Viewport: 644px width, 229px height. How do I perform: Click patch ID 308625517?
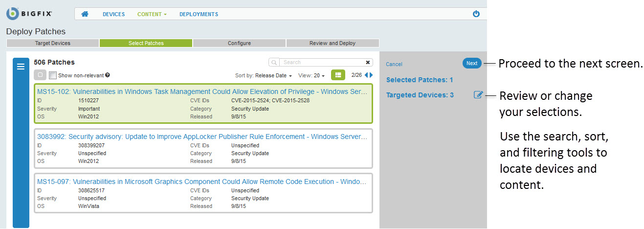(x=91, y=191)
